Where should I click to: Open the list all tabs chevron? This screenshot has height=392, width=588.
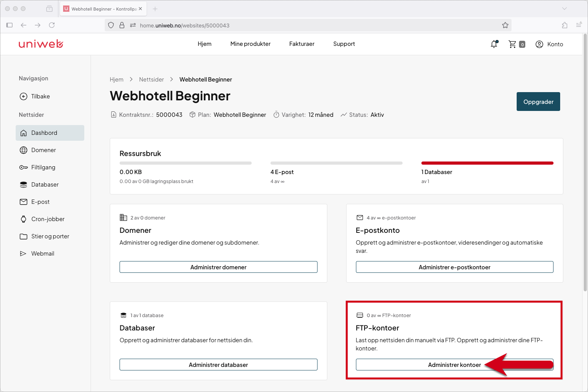[x=564, y=9]
